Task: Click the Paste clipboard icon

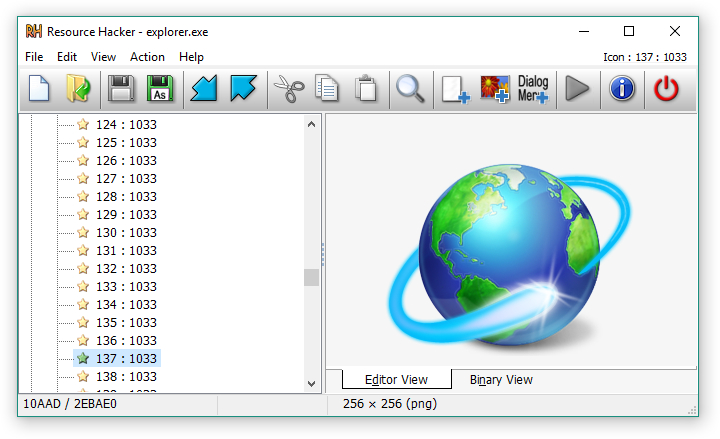Action: coord(366,88)
